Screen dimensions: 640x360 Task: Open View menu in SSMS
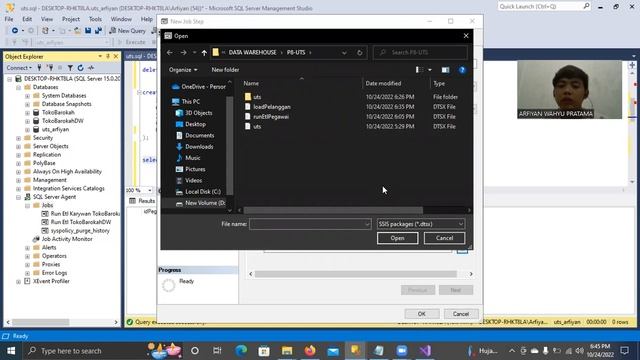pyautogui.click(x=47, y=19)
